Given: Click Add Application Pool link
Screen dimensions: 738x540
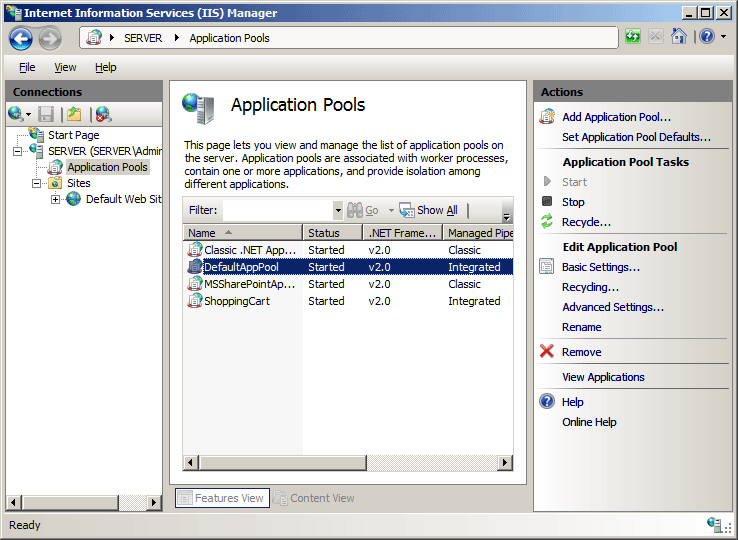Looking at the screenshot, I should (x=616, y=117).
